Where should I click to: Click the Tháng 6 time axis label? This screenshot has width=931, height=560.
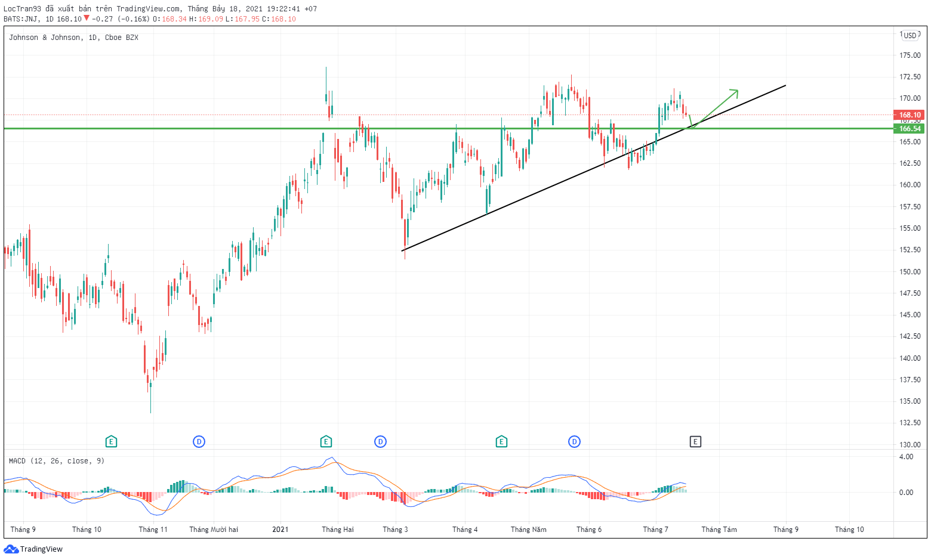coord(589,530)
